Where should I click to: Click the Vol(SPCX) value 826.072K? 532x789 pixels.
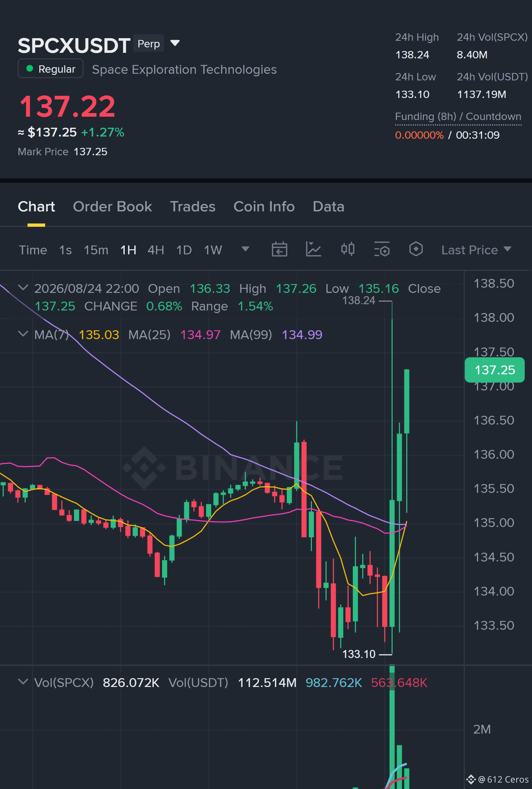click(131, 683)
